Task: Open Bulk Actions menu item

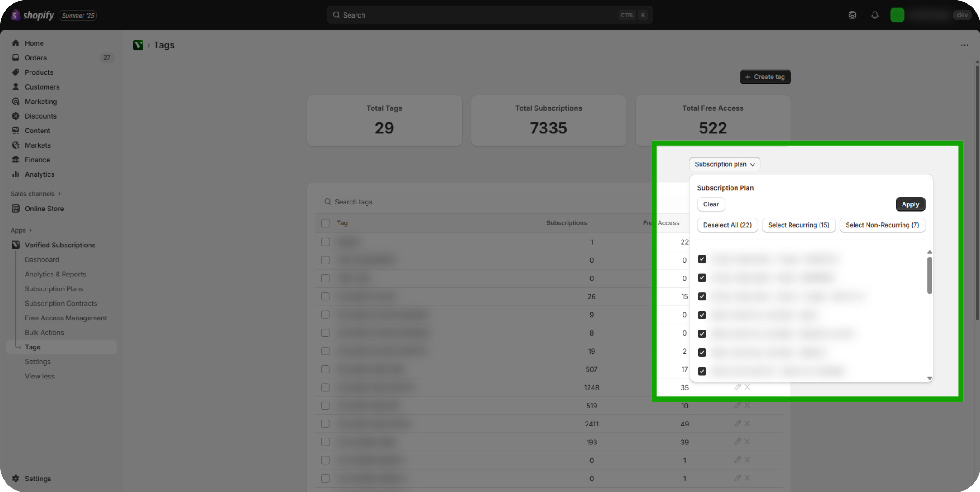Action: pos(44,332)
